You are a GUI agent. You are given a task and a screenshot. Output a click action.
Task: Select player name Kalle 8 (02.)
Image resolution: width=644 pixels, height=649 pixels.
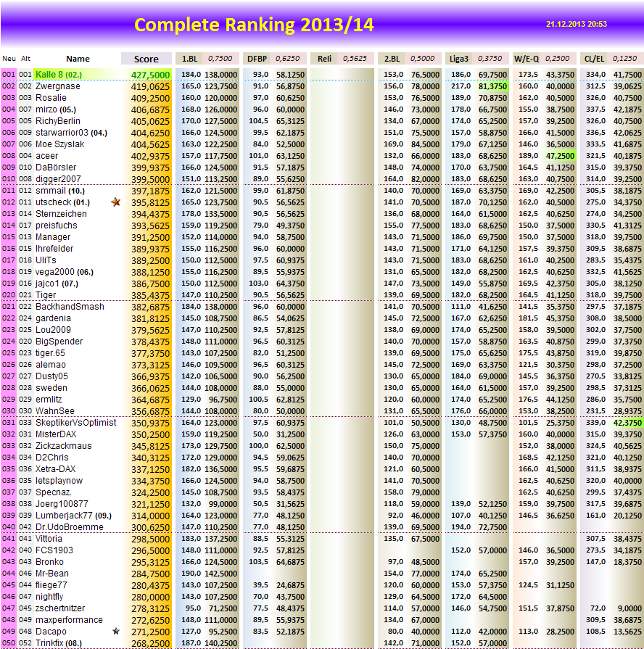point(58,75)
